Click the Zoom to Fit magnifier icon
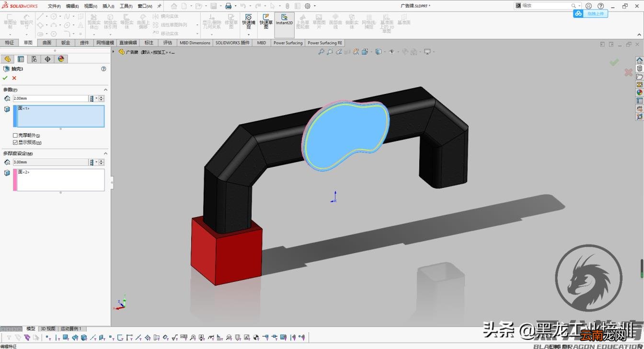The width and height of the screenshot is (644, 349). (x=322, y=52)
